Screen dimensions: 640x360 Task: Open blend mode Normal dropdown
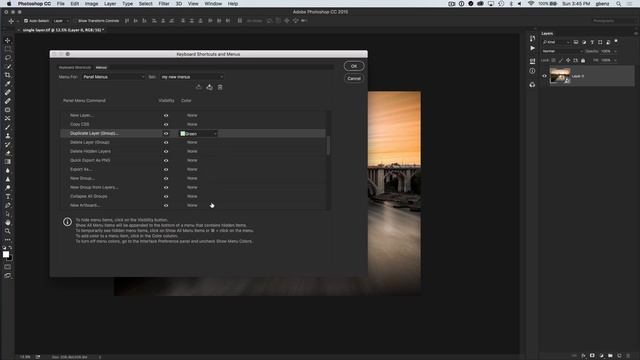coord(562,51)
